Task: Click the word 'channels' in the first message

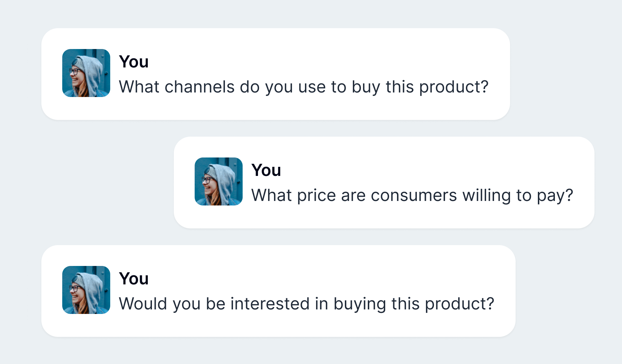Action: [200, 87]
